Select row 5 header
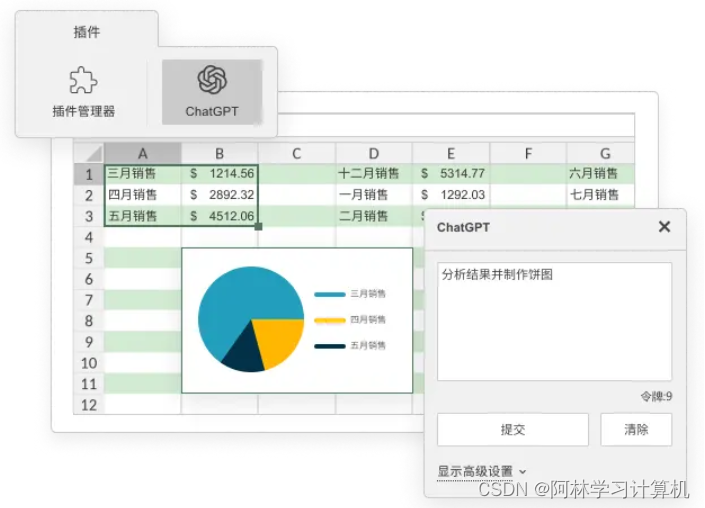This screenshot has width=705, height=508. click(x=89, y=258)
